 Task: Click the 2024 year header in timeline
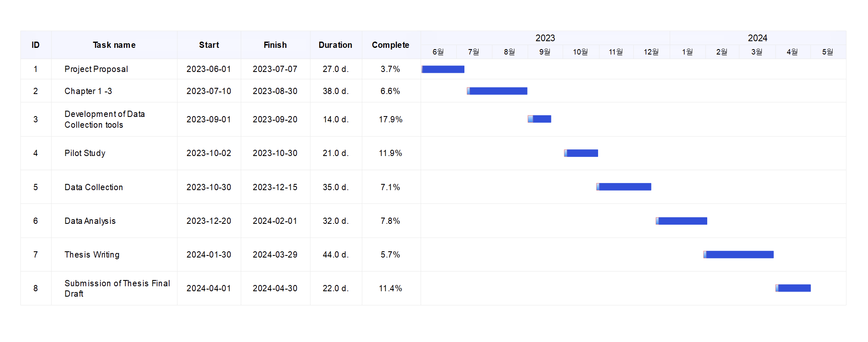click(757, 38)
